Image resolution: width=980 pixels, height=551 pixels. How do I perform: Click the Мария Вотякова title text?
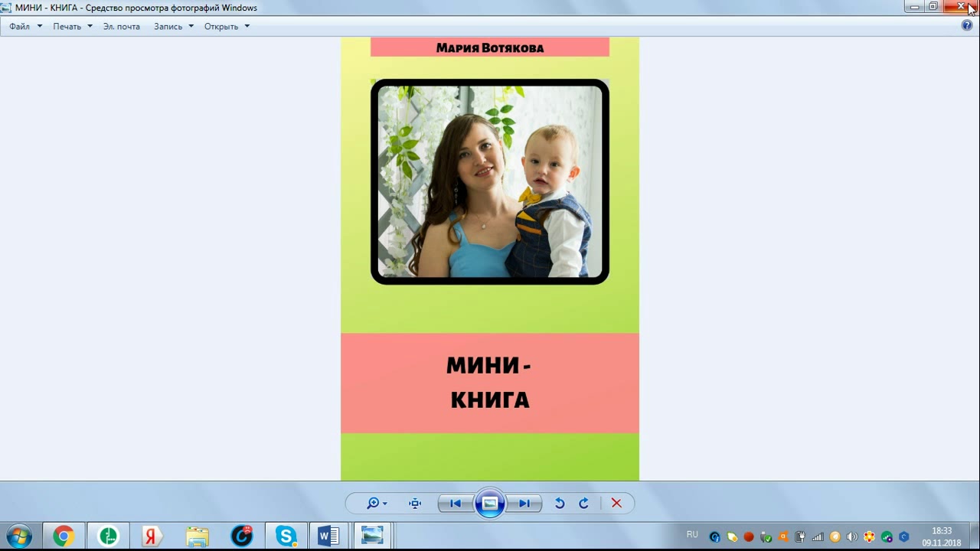(x=490, y=47)
